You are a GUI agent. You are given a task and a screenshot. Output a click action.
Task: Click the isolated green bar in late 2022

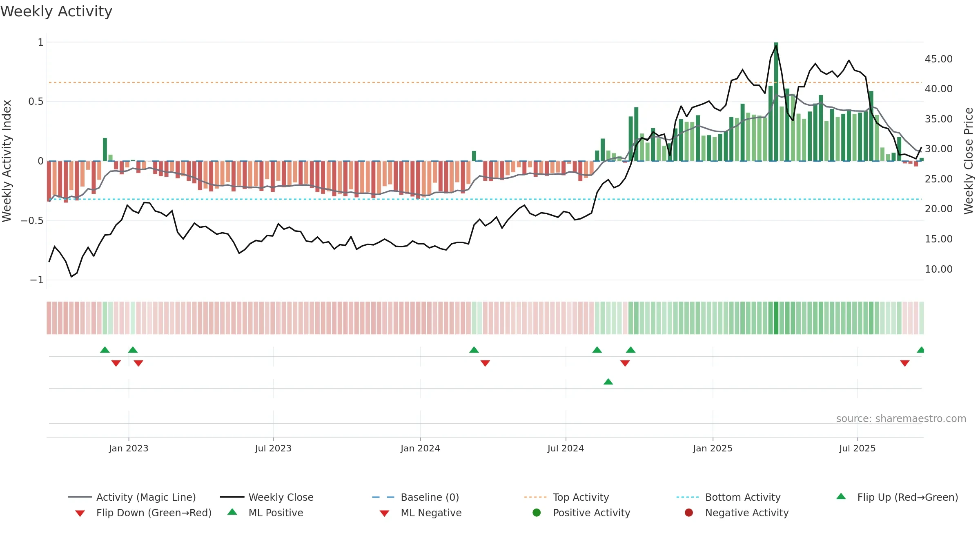click(x=105, y=149)
